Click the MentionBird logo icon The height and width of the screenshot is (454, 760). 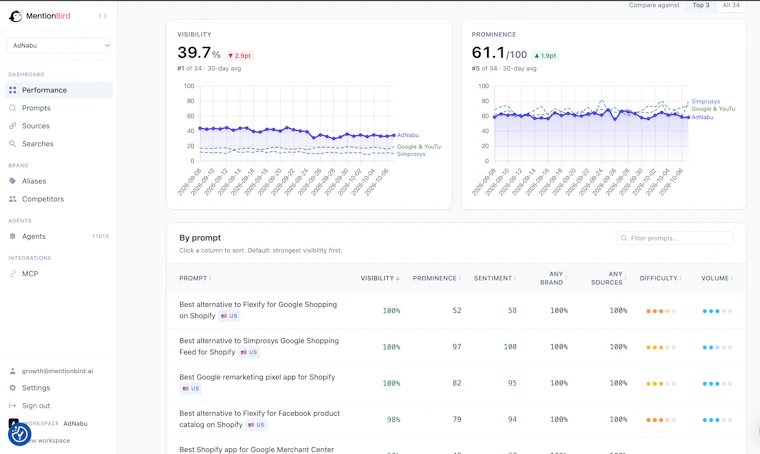16,16
